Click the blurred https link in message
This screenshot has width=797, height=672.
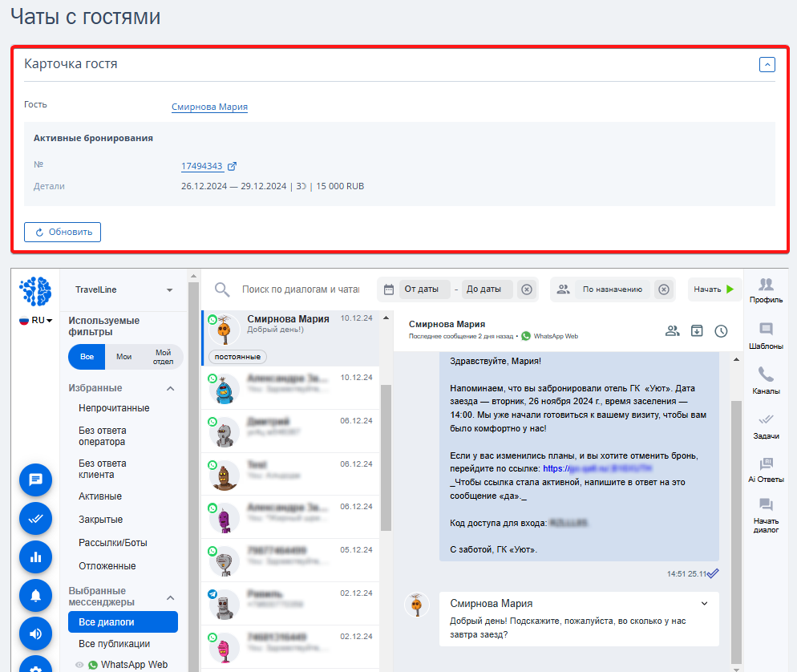point(597,468)
